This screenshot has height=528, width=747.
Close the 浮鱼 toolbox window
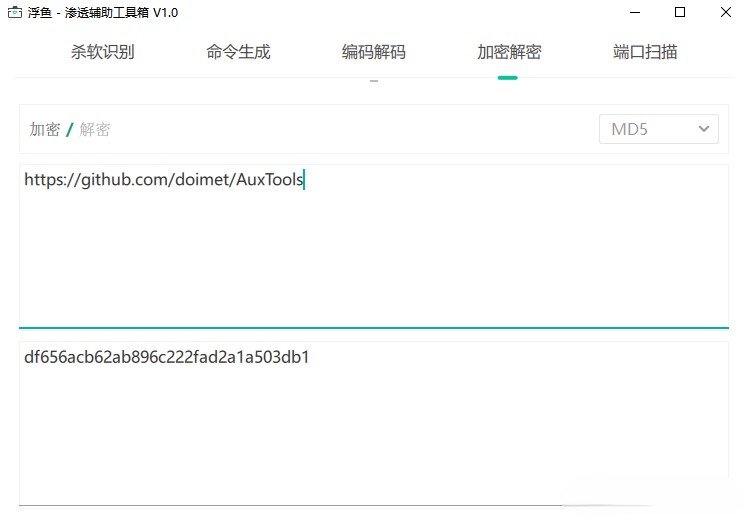pyautogui.click(x=726, y=12)
